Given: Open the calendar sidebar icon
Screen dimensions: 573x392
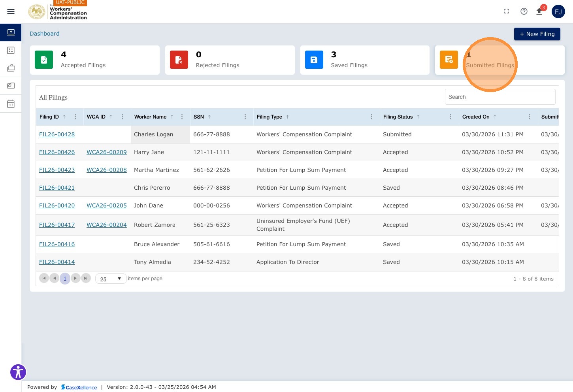Looking at the screenshot, I should [x=11, y=104].
